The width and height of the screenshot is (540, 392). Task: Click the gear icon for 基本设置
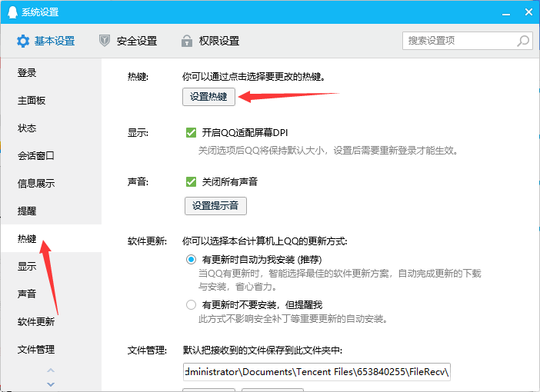pyautogui.click(x=23, y=41)
